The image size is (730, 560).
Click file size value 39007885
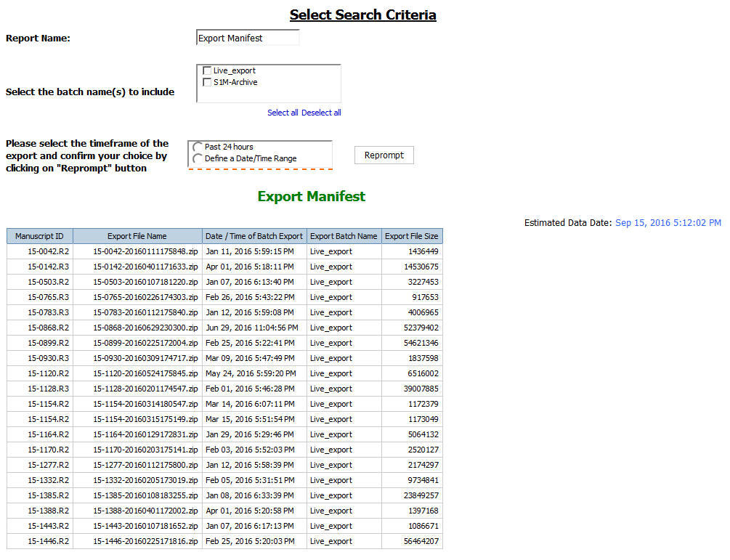coord(421,389)
